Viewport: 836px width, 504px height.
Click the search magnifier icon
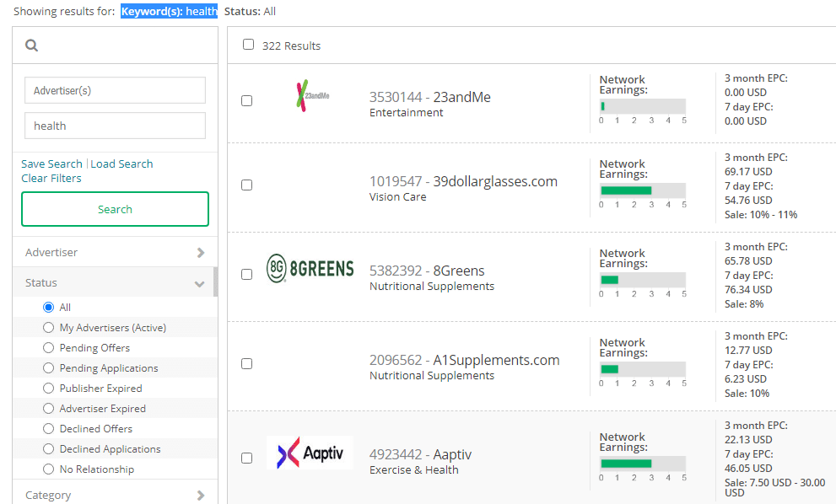tap(31, 45)
